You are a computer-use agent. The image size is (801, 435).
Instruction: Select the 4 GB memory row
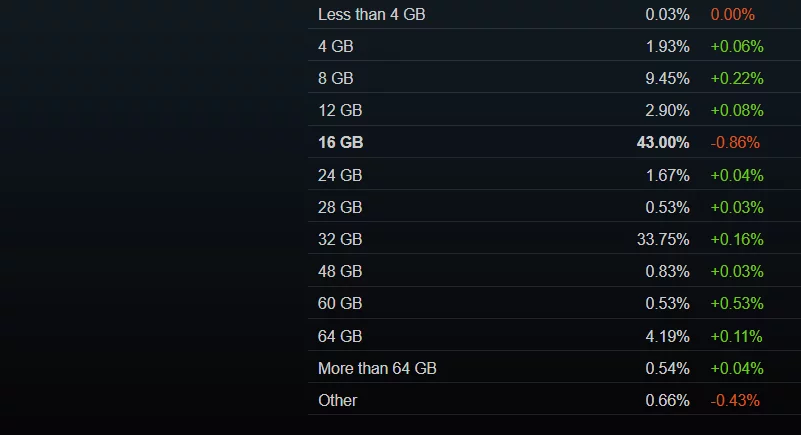(x=335, y=46)
